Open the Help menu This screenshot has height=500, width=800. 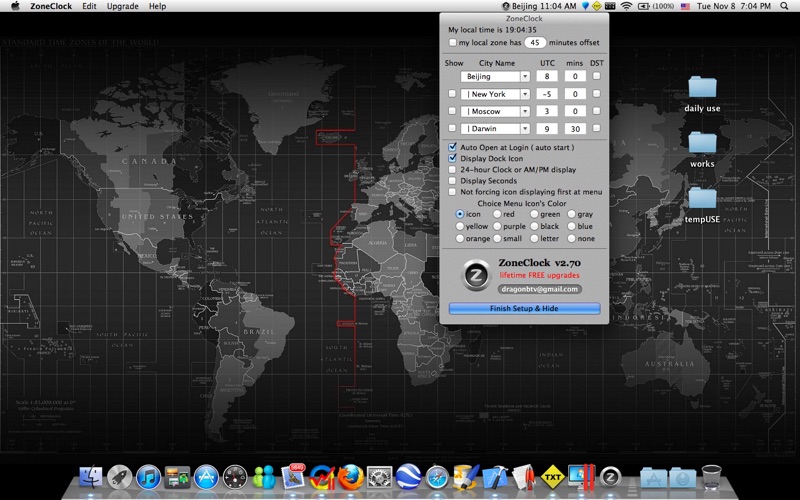[157, 6]
